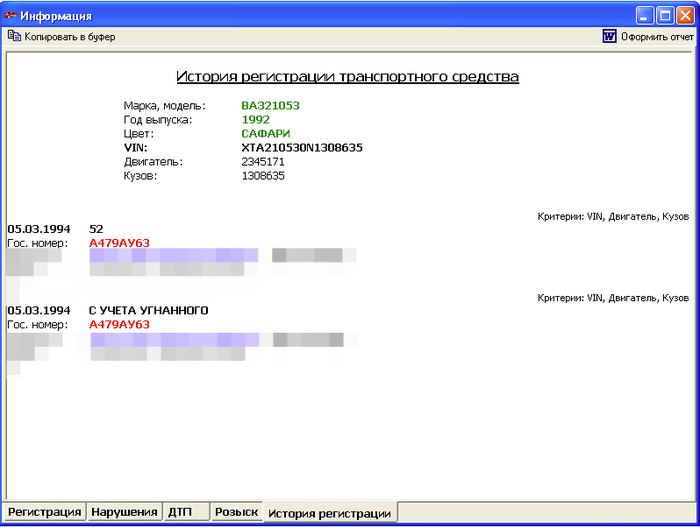Click the VIN value XTA210530N1308635

tap(301, 148)
